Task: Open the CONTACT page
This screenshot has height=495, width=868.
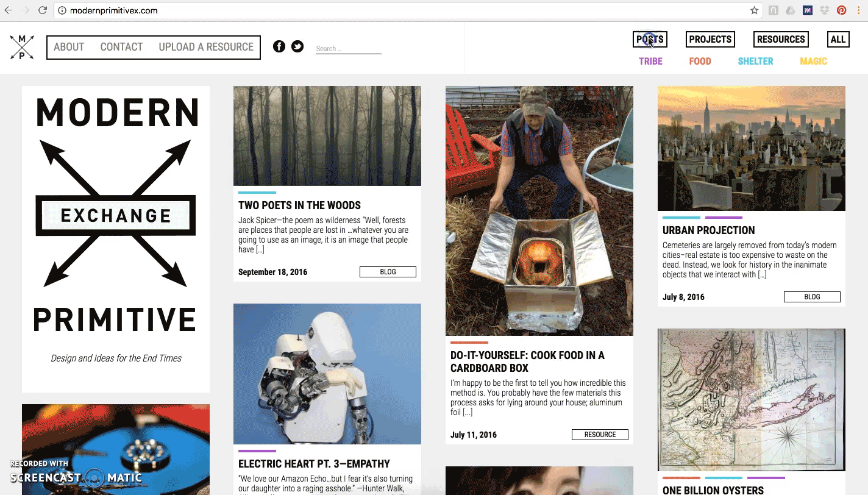Action: [x=121, y=47]
